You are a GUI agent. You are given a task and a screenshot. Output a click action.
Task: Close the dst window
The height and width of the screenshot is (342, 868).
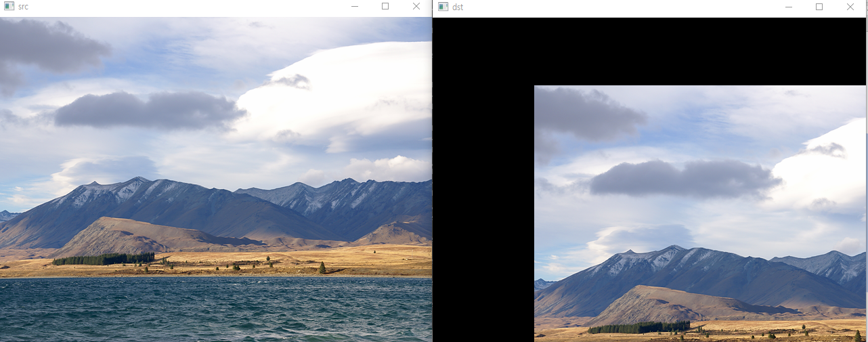[850, 7]
